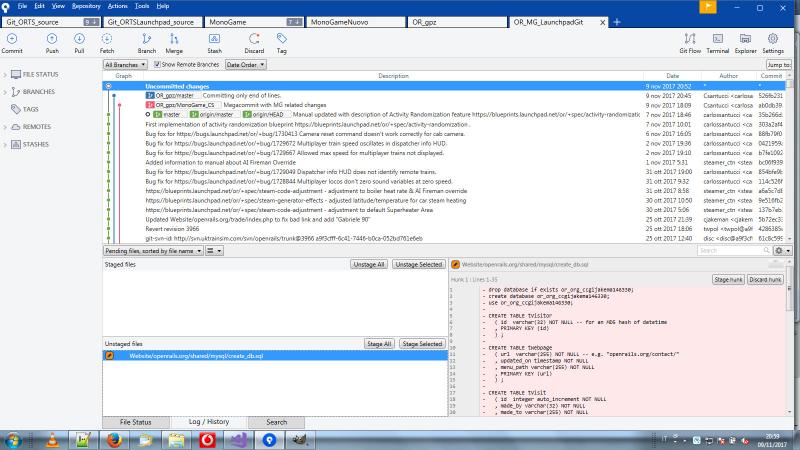
Task: Switch to the Git_ORTS_source tab
Action: pyautogui.click(x=51, y=22)
